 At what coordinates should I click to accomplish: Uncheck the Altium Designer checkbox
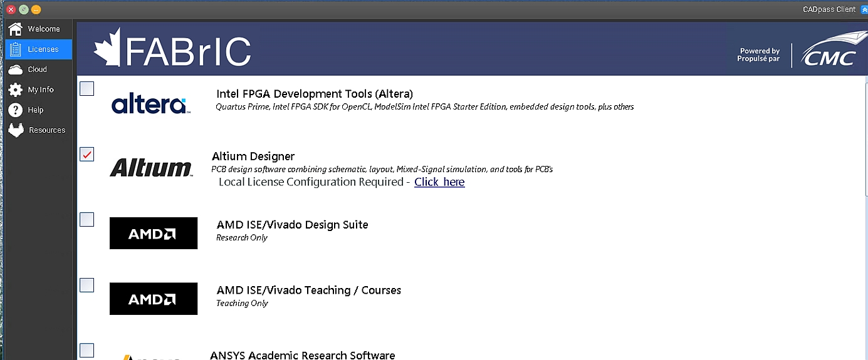pos(87,154)
